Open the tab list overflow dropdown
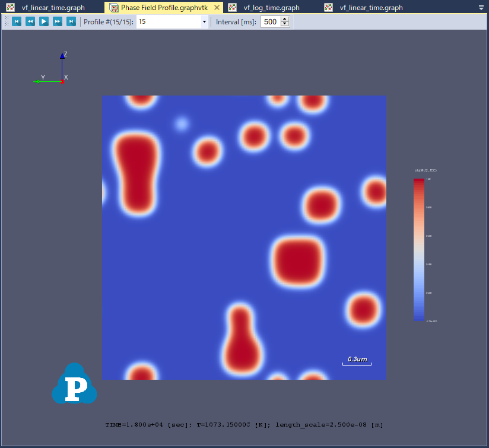The width and height of the screenshot is (489, 448). [481, 8]
